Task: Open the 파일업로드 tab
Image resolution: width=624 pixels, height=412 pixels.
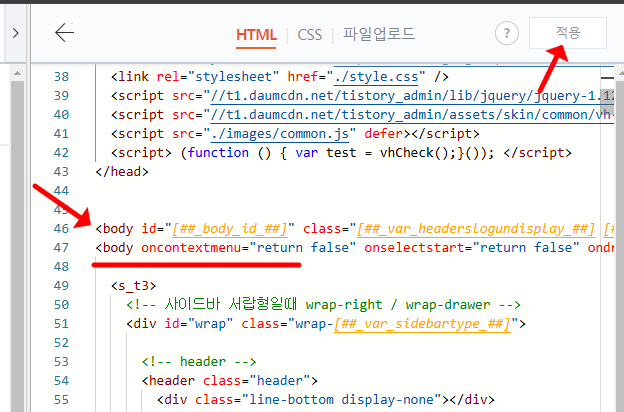Action: coord(379,34)
